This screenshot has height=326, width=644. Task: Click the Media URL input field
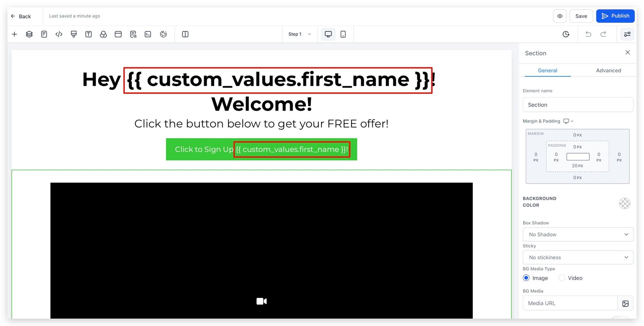coord(570,303)
